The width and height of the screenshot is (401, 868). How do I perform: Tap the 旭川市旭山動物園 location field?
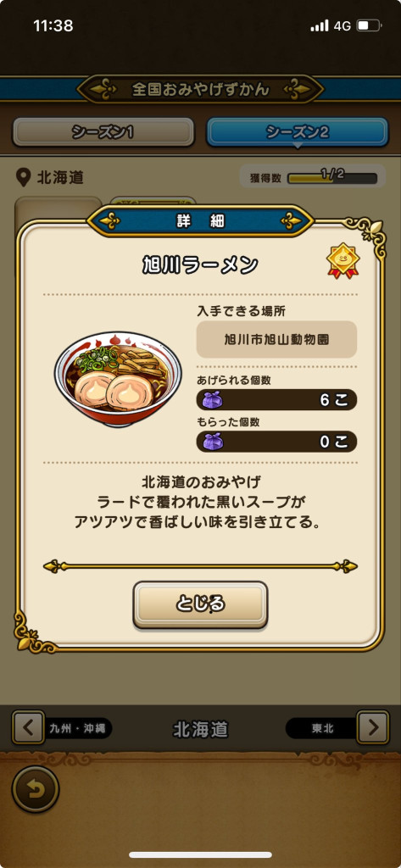click(276, 339)
